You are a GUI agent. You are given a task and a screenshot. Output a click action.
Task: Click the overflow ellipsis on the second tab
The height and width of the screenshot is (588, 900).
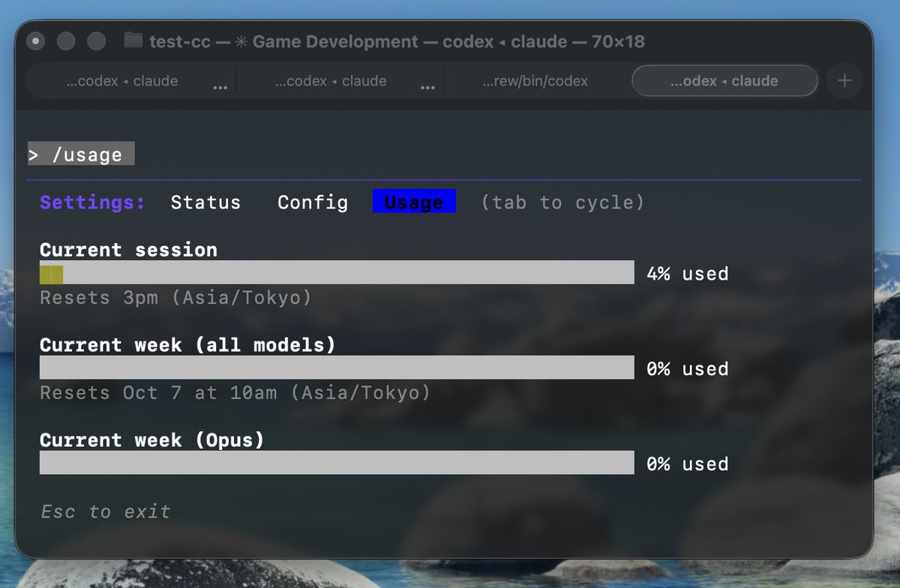coord(427,86)
